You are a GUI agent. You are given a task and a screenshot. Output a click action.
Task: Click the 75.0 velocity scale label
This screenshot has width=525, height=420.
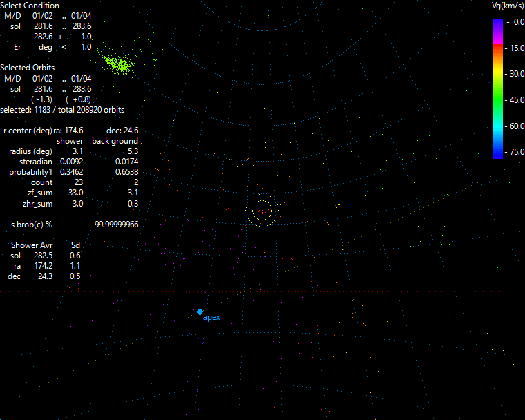pyautogui.click(x=517, y=152)
